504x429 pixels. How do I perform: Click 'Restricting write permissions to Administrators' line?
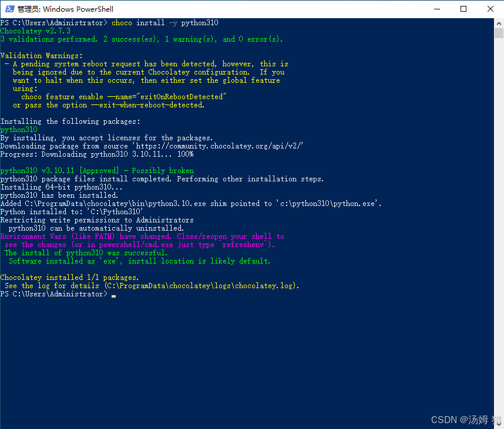(x=97, y=220)
